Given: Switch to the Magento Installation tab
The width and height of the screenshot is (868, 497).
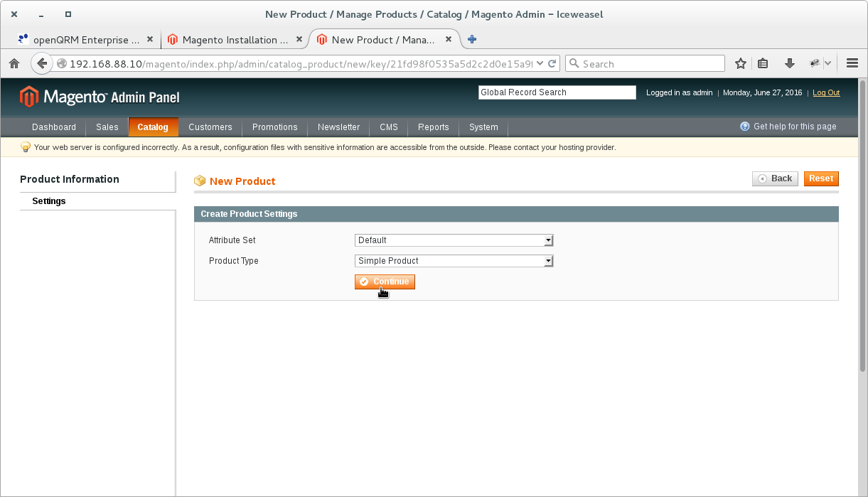Looking at the screenshot, I should pyautogui.click(x=235, y=40).
